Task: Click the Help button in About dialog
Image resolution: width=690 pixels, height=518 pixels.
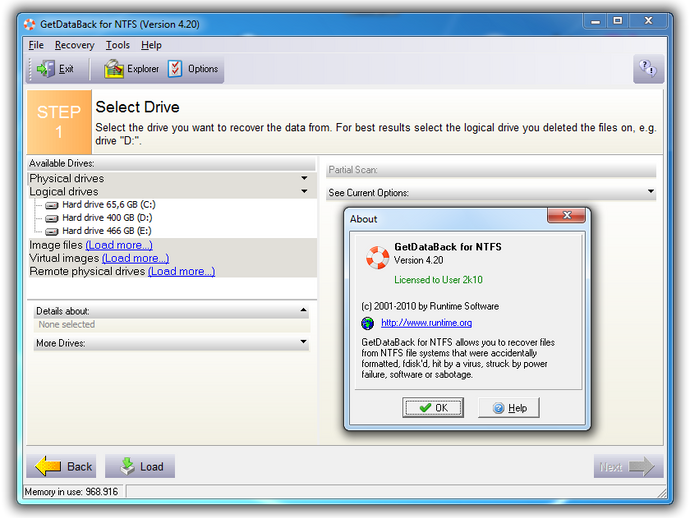Action: [x=509, y=408]
